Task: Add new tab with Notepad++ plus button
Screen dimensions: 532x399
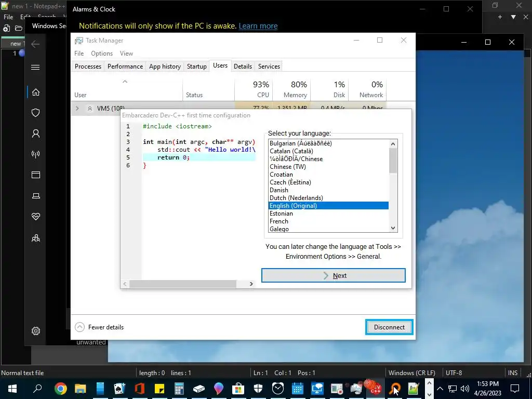Action: pos(500,17)
